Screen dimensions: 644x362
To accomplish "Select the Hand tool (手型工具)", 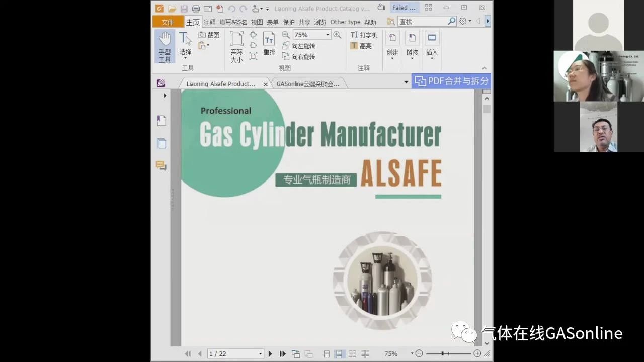I will point(165,46).
